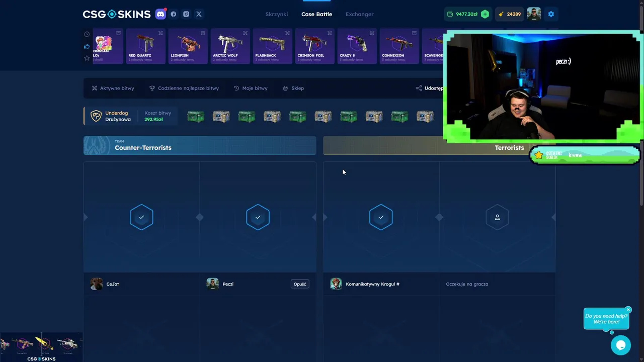Open the Sklep shop link
Screen dimensions: 644x362
293,88
